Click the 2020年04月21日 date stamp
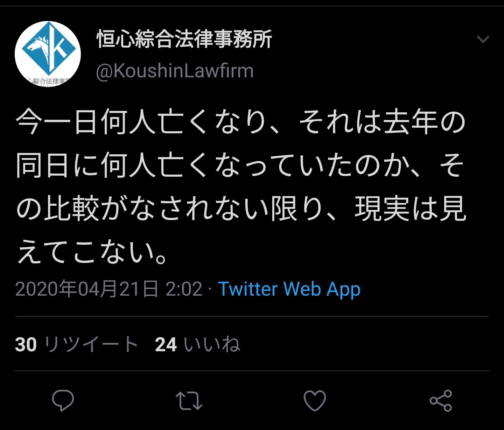504x430 pixels. click(x=87, y=289)
